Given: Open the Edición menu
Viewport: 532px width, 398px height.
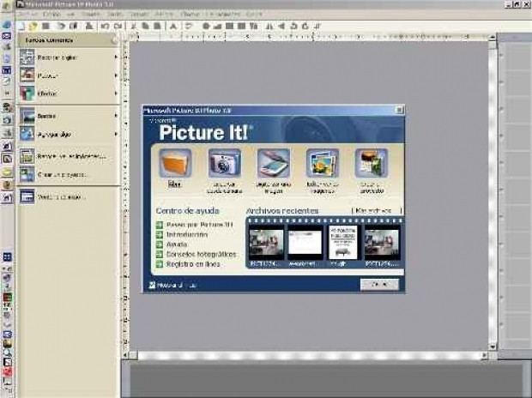Looking at the screenshot, I should 51,15.
